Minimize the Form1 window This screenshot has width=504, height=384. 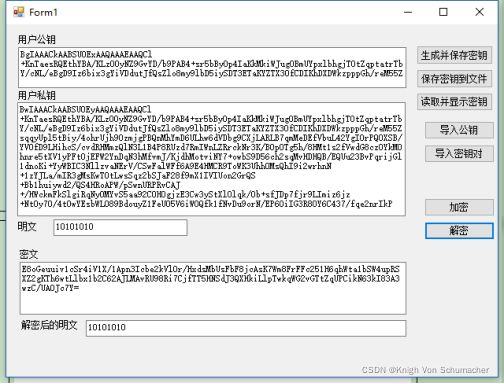pyautogui.click(x=408, y=12)
